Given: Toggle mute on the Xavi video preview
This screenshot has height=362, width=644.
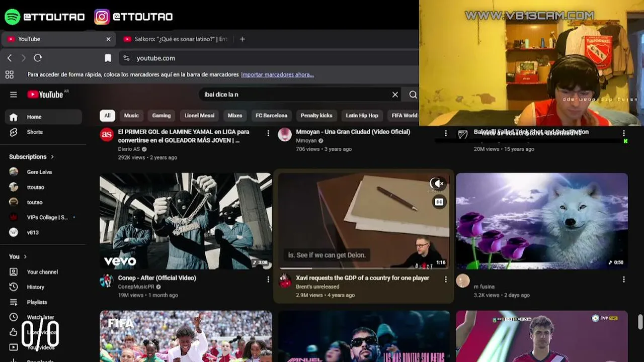Looking at the screenshot, I should point(438,184).
